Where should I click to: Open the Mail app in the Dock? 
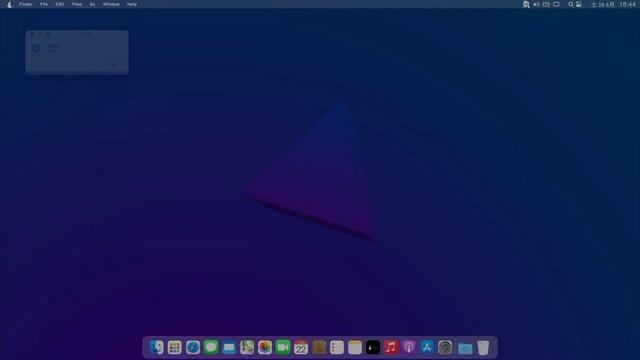229,347
